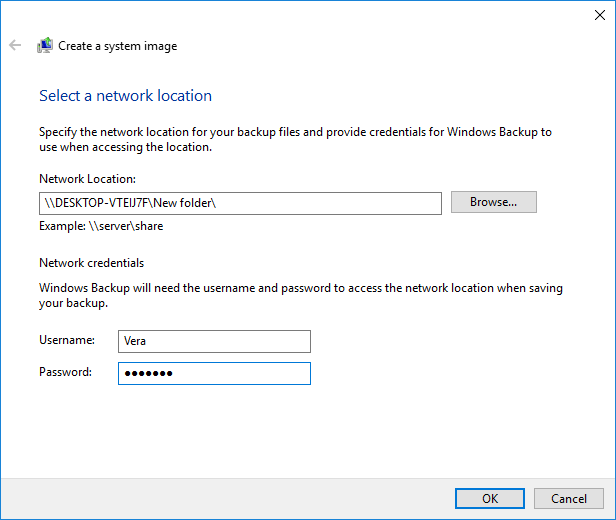
Task: Click inside the Password field
Action: click(x=214, y=373)
